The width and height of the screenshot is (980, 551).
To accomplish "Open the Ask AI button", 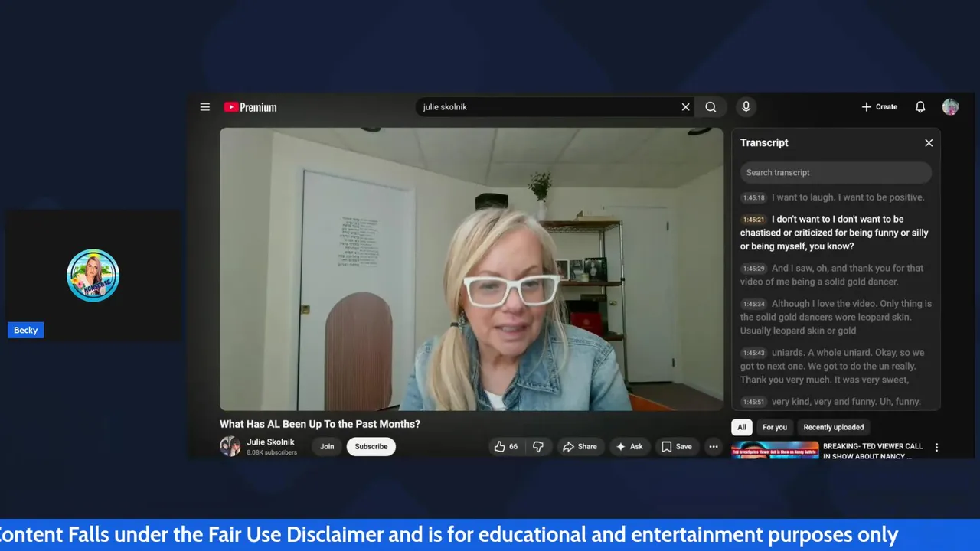I will coord(629,446).
